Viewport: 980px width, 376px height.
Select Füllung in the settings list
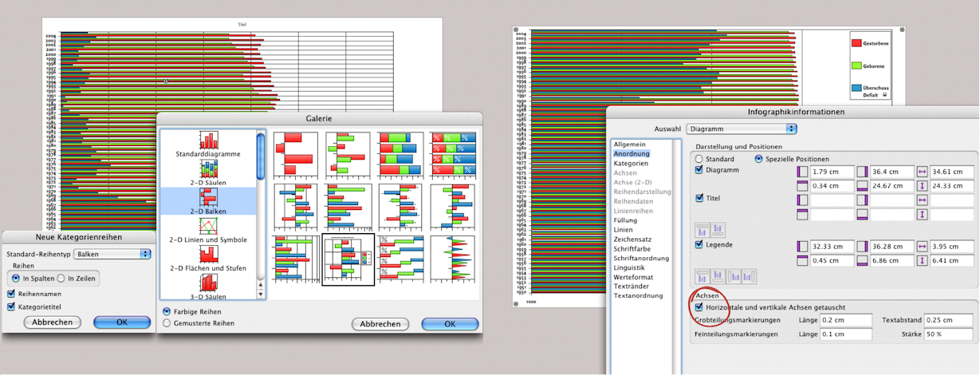click(625, 220)
